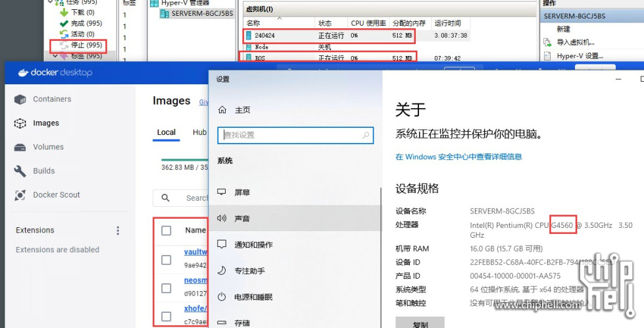Select 停止 (995) in the task tree
644x328 pixels.
pos(81,45)
